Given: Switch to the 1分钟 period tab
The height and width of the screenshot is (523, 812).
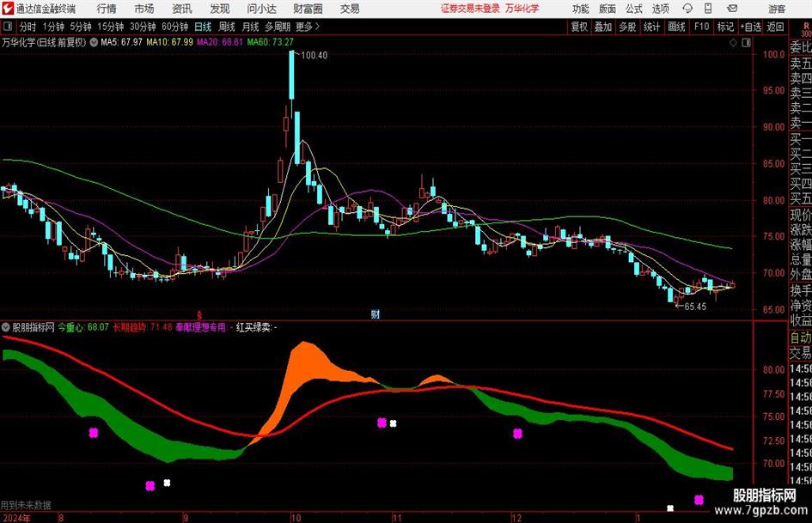Looking at the screenshot, I should (53, 27).
